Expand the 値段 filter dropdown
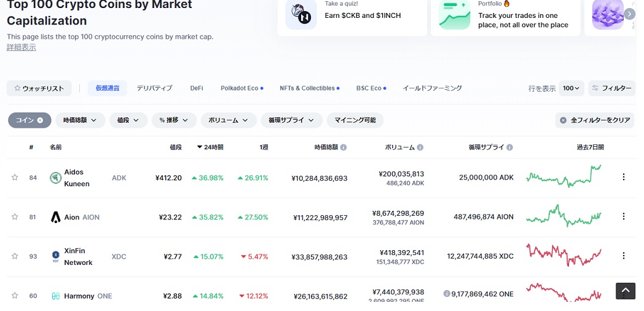The image size is (644, 311). tap(128, 120)
